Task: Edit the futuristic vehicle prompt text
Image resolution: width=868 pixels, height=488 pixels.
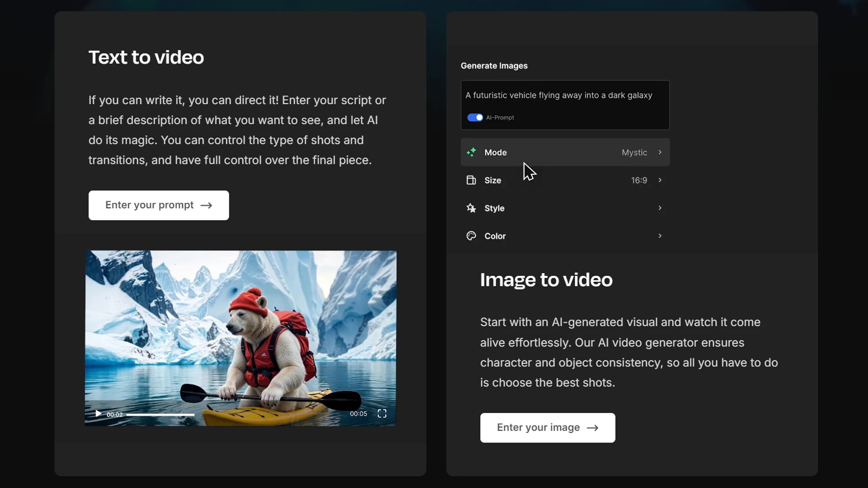Action: tap(559, 95)
